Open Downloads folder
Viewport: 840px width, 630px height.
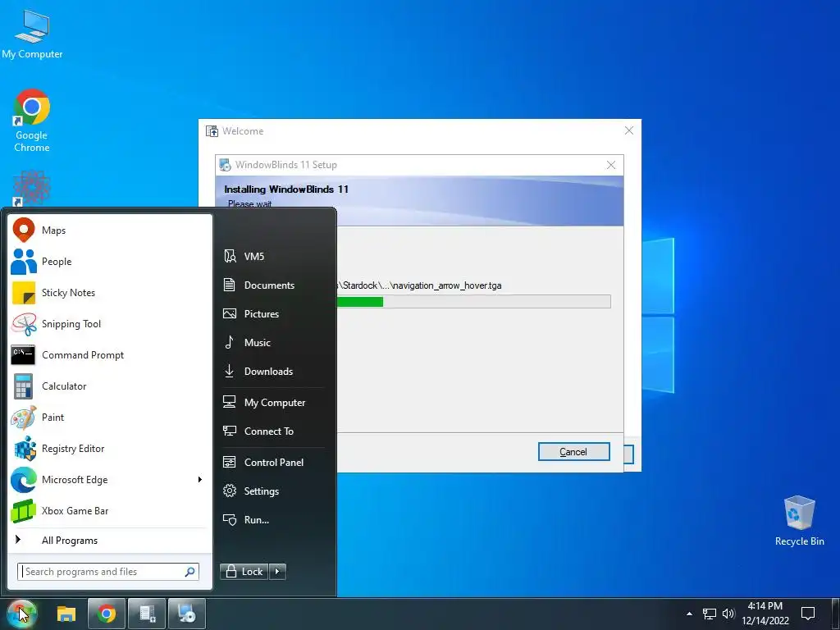[272, 372]
